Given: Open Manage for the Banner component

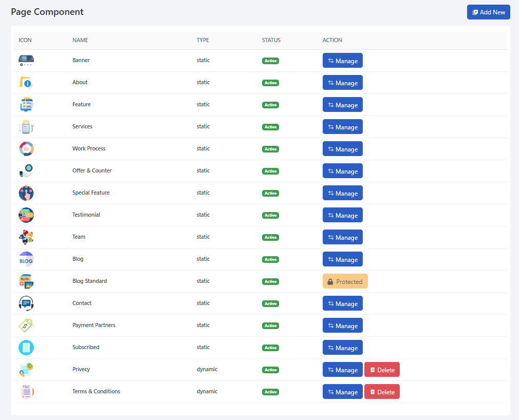Looking at the screenshot, I should pos(342,60).
